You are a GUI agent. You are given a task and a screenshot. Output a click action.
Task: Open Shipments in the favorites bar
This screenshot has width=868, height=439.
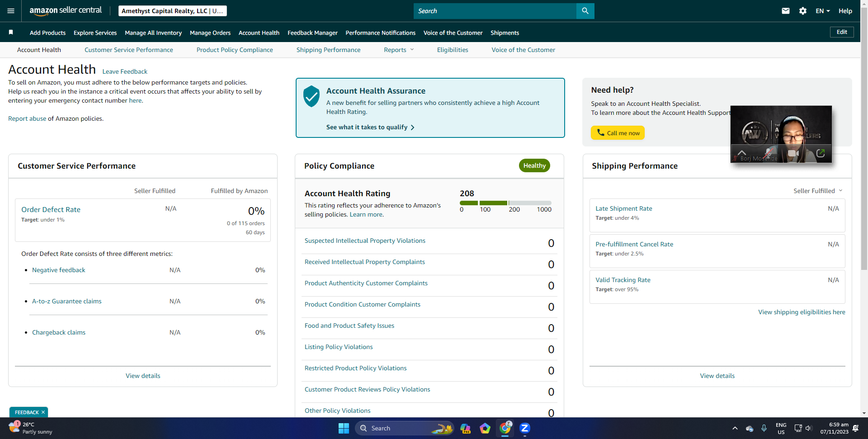point(505,33)
